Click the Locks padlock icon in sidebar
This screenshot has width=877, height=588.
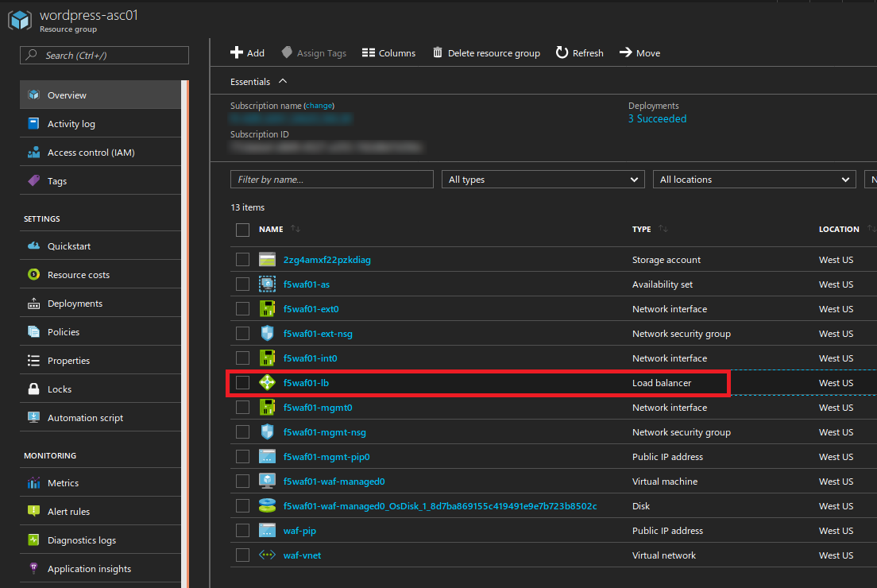click(33, 389)
